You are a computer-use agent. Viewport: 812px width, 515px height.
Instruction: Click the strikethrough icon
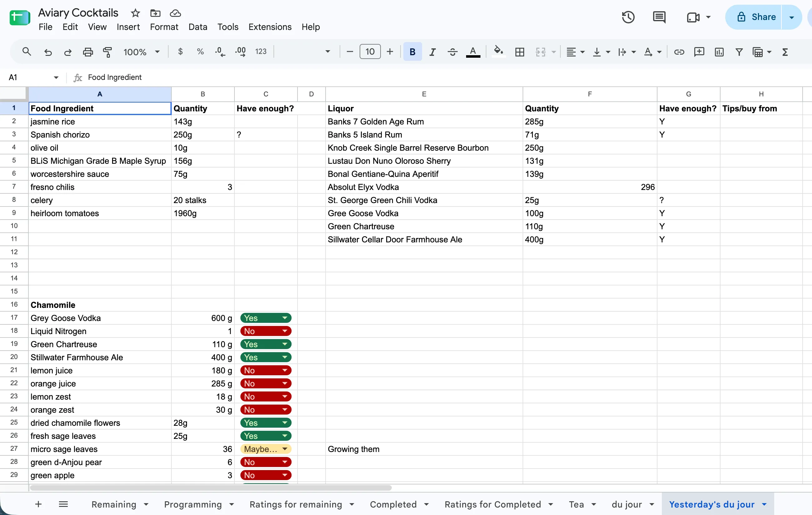click(453, 52)
